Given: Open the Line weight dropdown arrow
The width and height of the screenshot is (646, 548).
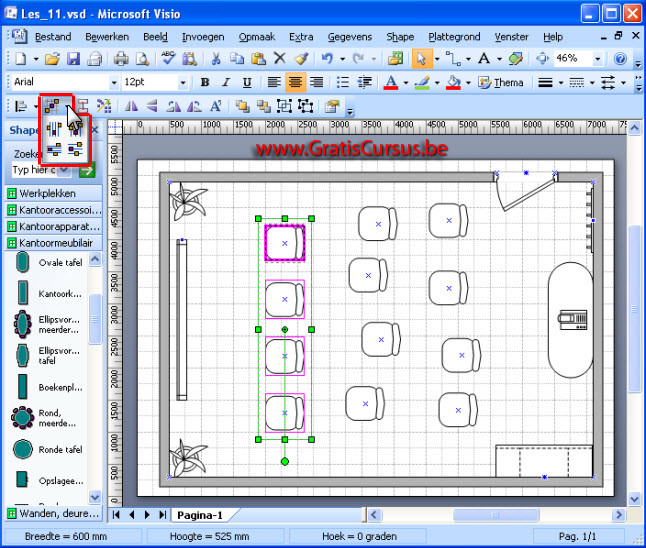Looking at the screenshot, I should [x=561, y=83].
